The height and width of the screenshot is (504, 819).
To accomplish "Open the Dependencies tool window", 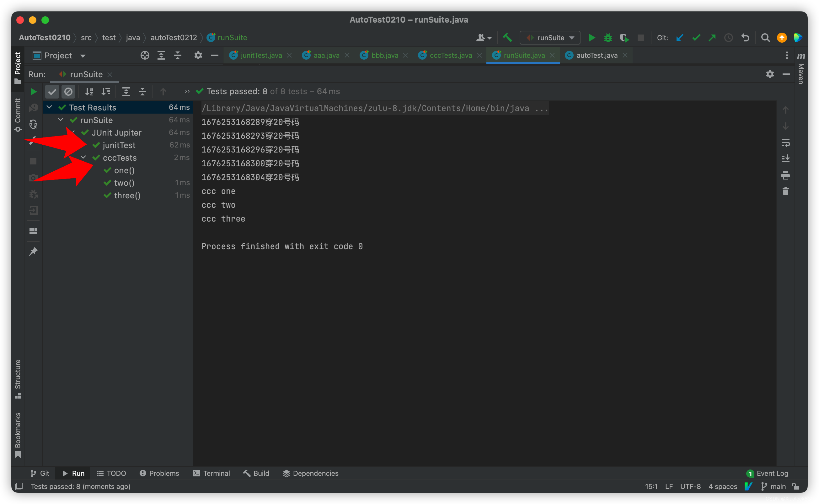I will 311,473.
